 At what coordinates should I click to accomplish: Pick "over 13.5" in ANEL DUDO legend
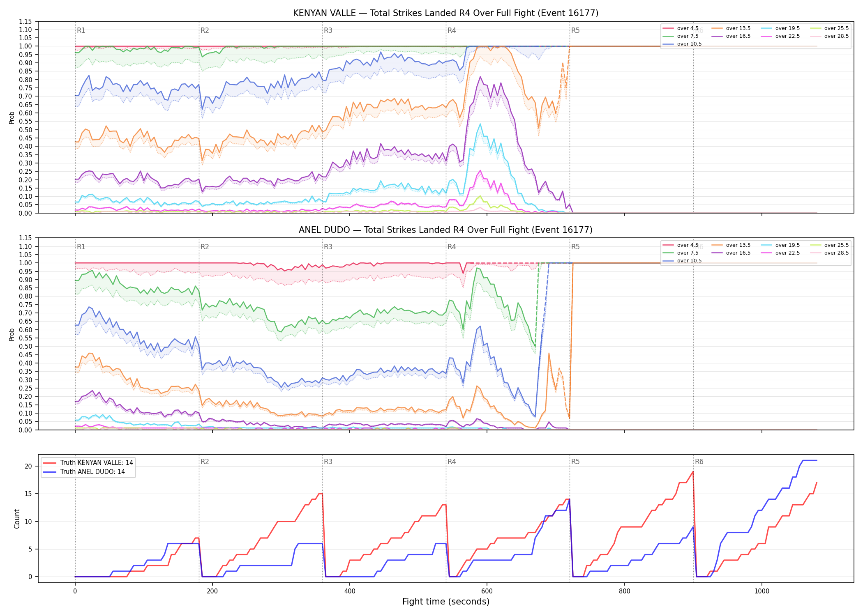pyautogui.click(x=731, y=245)
